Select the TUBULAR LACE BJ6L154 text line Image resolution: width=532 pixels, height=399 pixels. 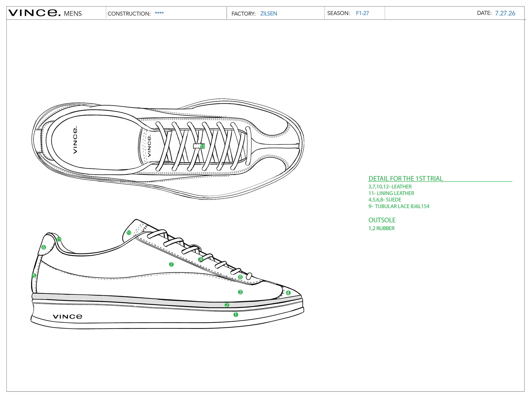pos(399,206)
